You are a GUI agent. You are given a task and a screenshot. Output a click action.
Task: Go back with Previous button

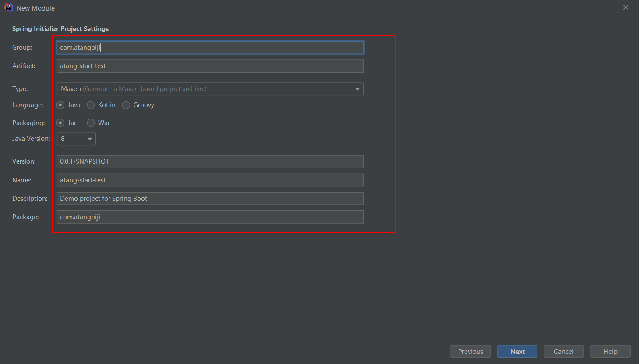[470, 351]
